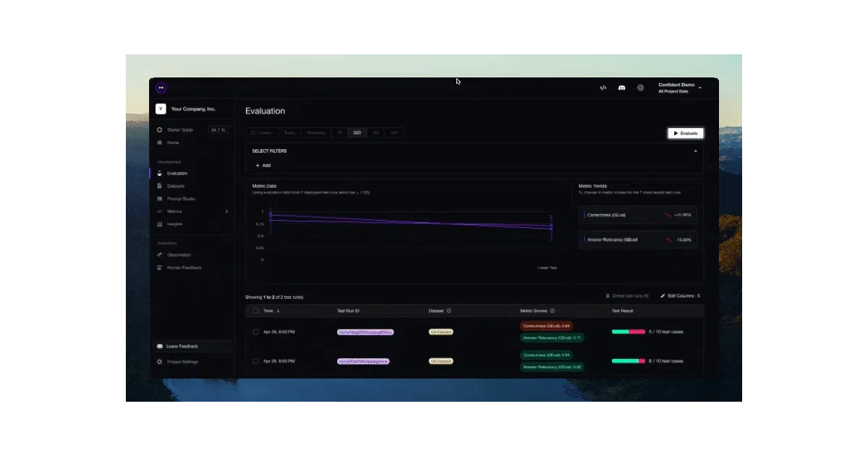
Task: Check the second test run row checkbox
Action: coord(255,360)
